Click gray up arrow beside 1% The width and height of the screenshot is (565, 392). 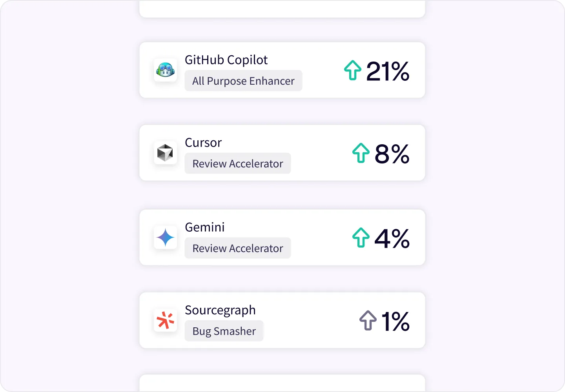pos(368,321)
